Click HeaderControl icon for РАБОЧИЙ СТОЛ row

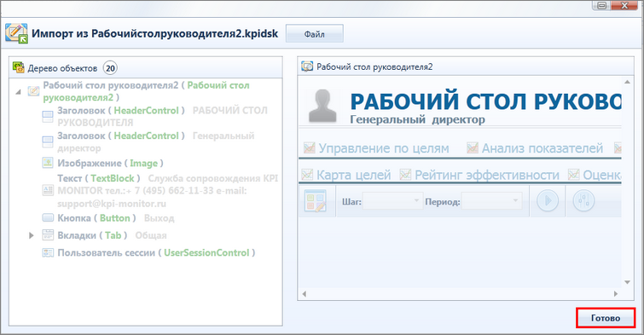coord(48,117)
